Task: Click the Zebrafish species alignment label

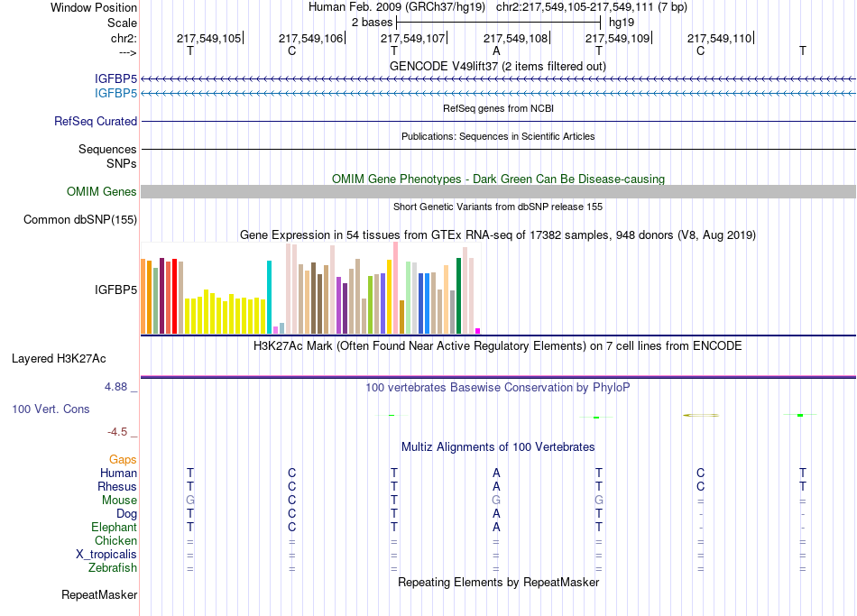Action: 113,568
